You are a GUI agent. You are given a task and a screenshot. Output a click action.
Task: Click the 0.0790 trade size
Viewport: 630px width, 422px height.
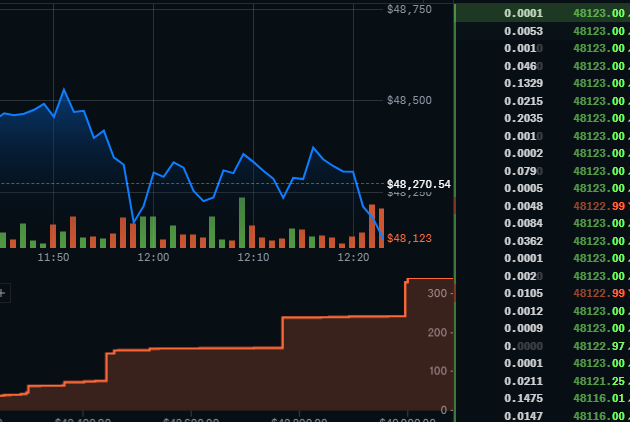pyautogui.click(x=524, y=171)
